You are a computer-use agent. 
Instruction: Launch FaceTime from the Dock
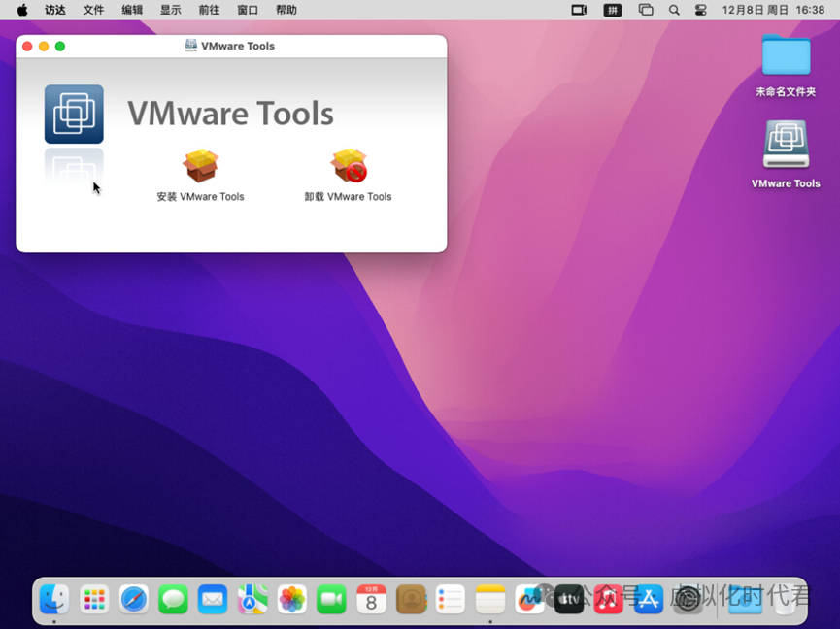click(331, 599)
